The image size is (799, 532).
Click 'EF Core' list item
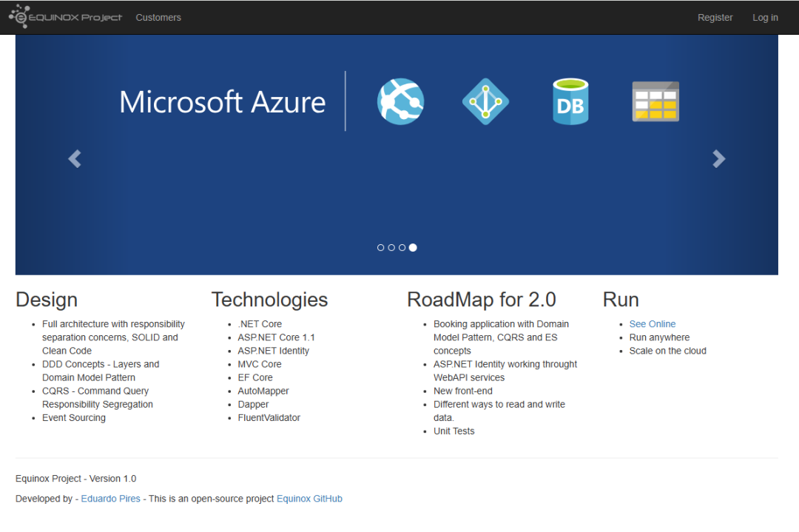255,377
